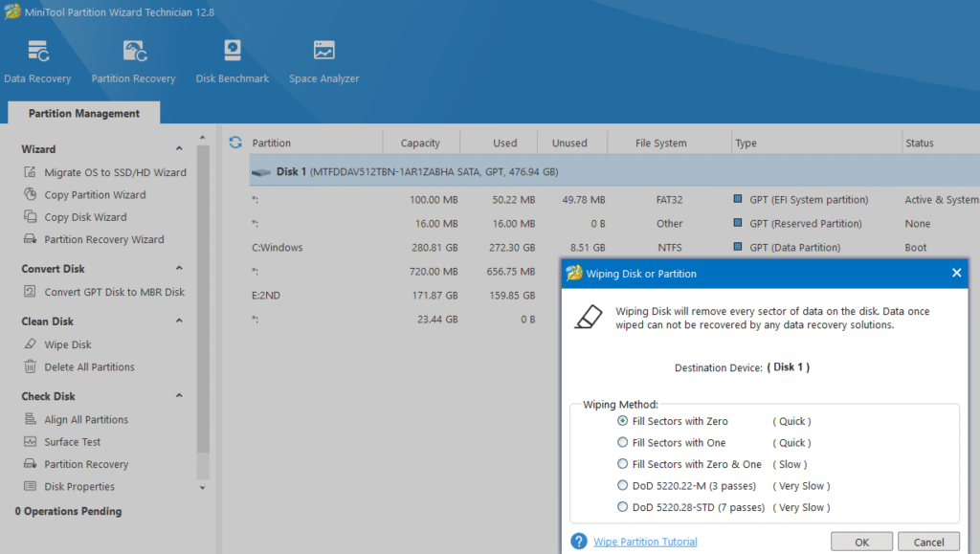Screen dimensions: 980x554
Task: Collapse the Check Disk section
Action: (x=179, y=396)
